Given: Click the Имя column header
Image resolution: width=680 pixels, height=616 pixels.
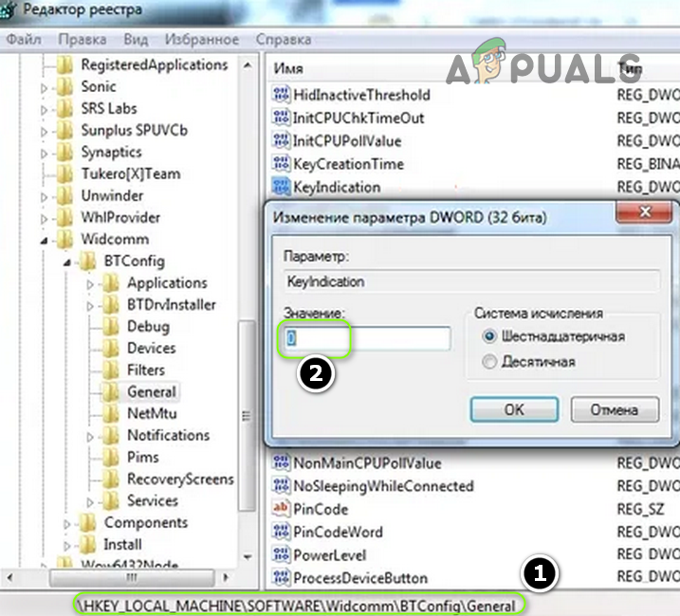Looking at the screenshot, I should [x=288, y=69].
